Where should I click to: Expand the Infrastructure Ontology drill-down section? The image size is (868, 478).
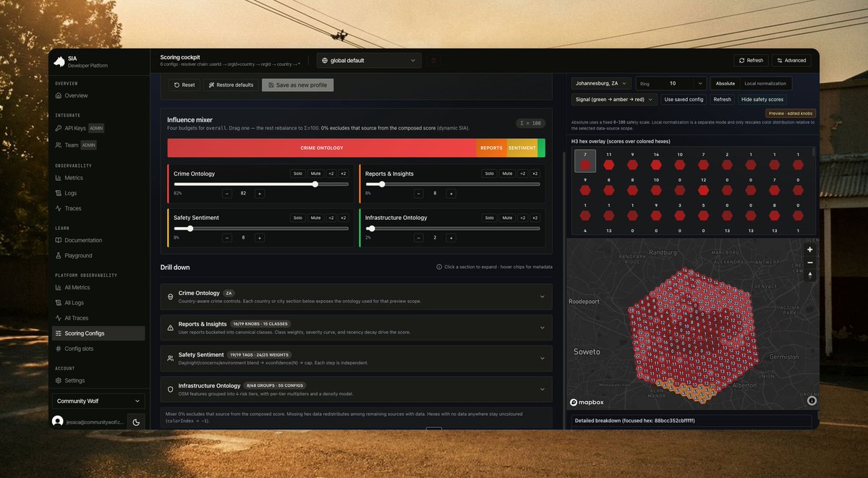click(x=356, y=389)
